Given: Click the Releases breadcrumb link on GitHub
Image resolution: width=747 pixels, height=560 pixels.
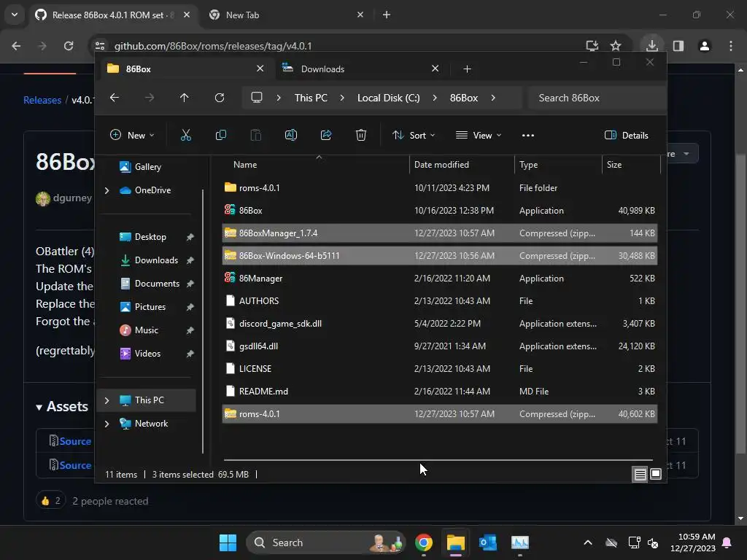Looking at the screenshot, I should pyautogui.click(x=42, y=100).
